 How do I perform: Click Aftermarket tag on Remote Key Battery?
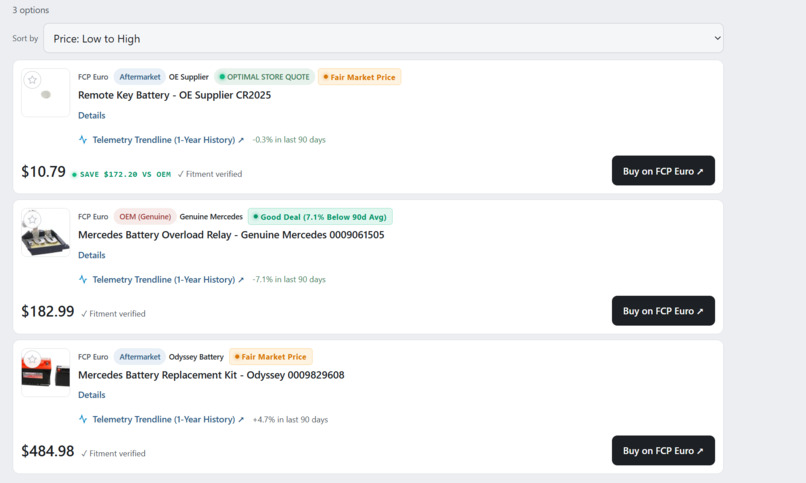coord(140,77)
